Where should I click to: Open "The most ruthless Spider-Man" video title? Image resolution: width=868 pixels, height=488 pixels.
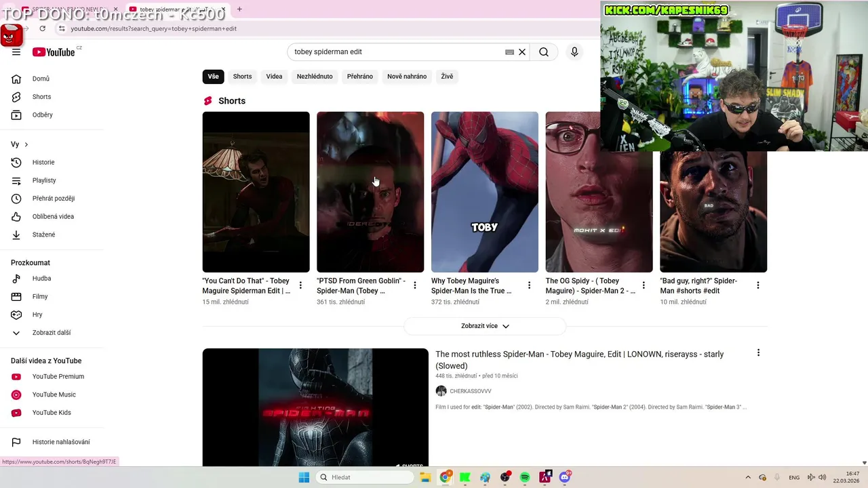click(x=580, y=360)
